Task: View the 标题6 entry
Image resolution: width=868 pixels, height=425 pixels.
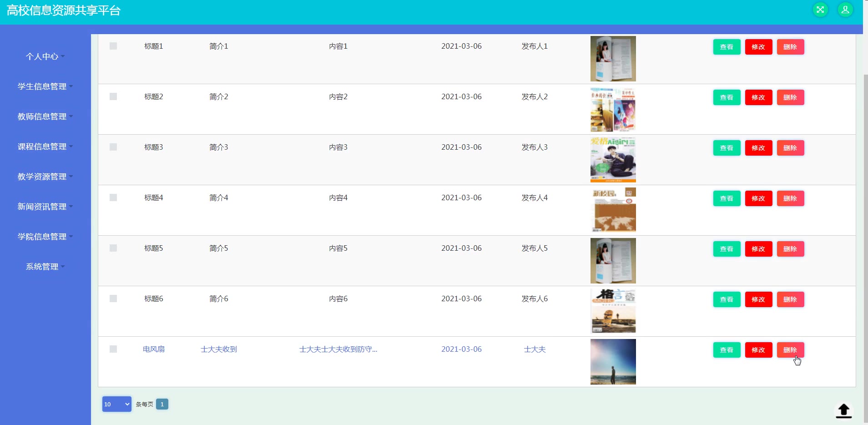Action: pos(727,299)
